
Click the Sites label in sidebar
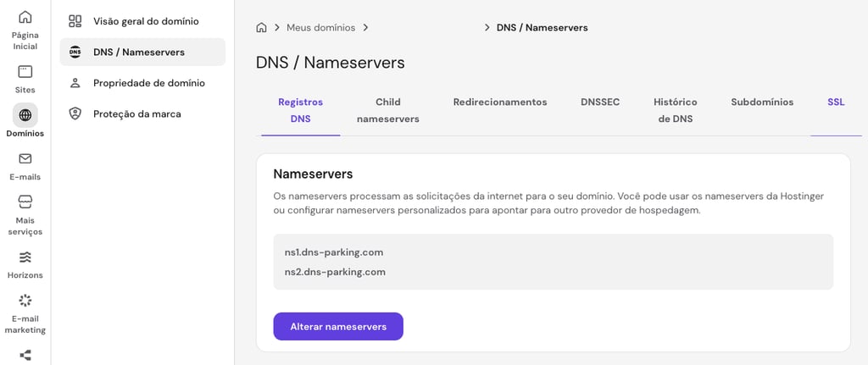coord(25,90)
